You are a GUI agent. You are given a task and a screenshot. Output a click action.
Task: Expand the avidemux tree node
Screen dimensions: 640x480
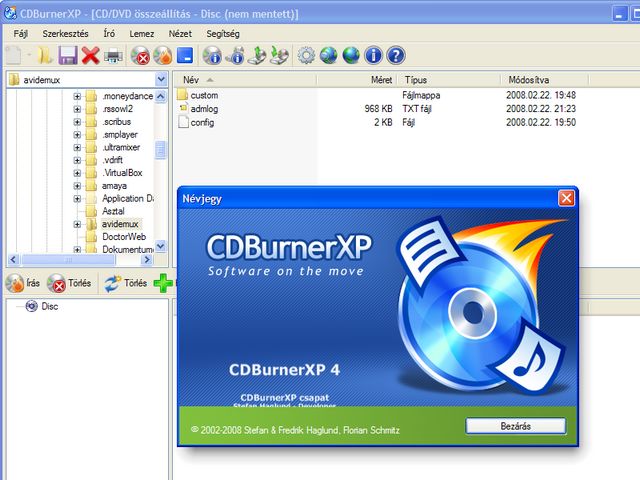tap(77, 224)
